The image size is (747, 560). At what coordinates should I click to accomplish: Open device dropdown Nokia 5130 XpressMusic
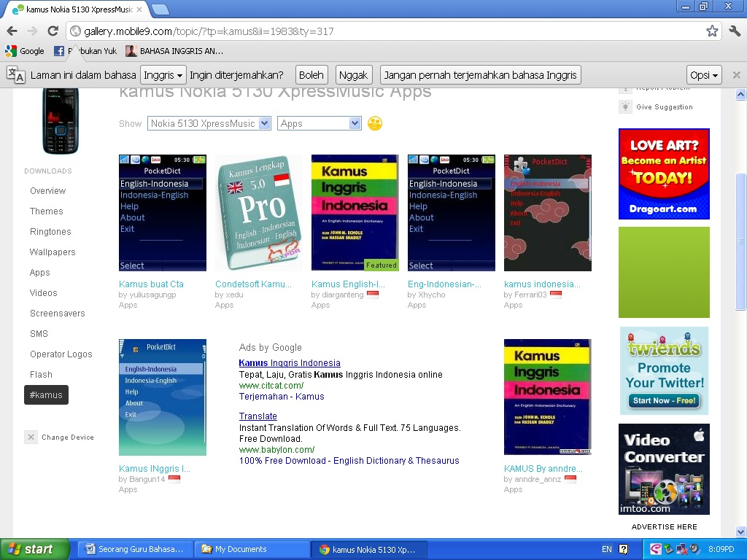click(x=209, y=124)
